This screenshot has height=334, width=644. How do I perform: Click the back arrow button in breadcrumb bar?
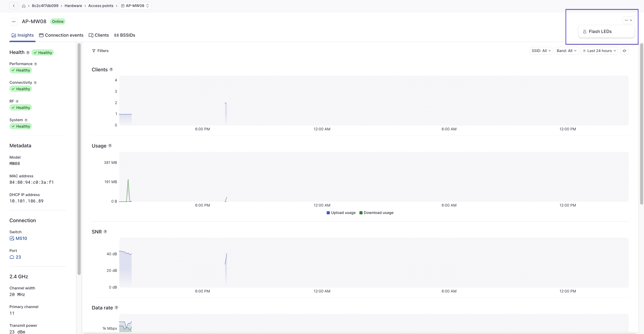pyautogui.click(x=14, y=6)
